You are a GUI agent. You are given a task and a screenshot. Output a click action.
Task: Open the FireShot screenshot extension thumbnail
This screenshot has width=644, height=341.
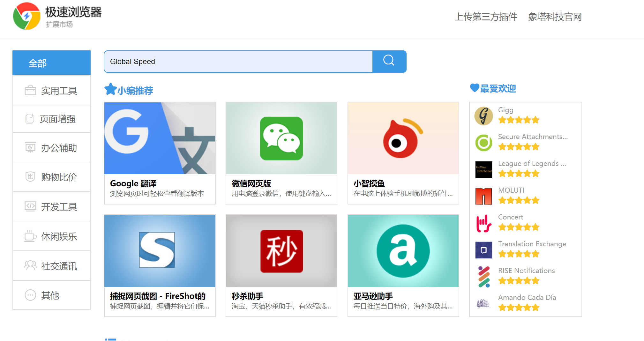tap(160, 251)
